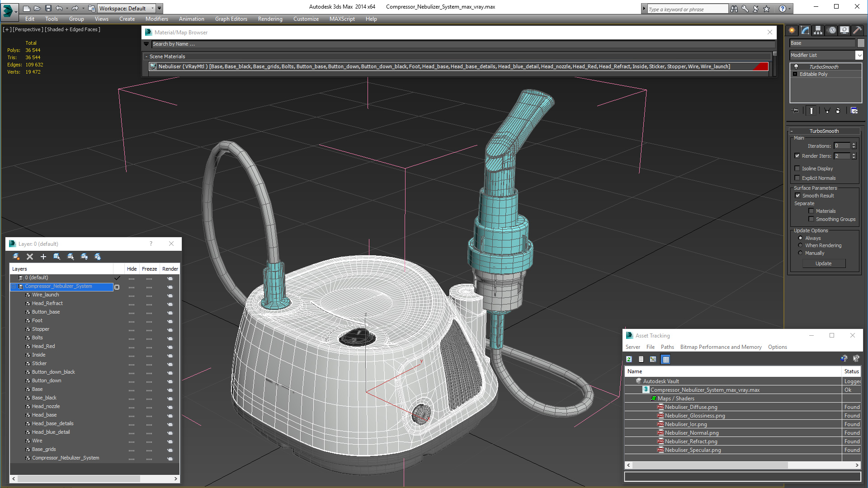Click Remove Modifier trash icon
868x488 pixels.
coord(838,111)
